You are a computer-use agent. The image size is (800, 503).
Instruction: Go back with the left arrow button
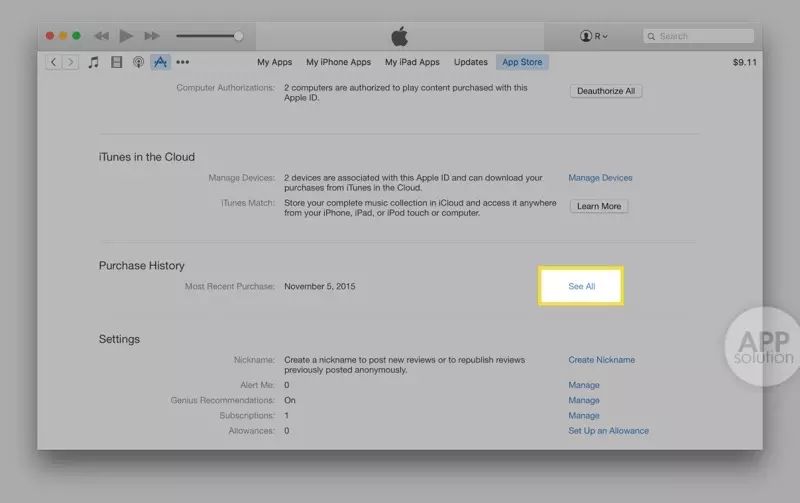click(x=54, y=62)
